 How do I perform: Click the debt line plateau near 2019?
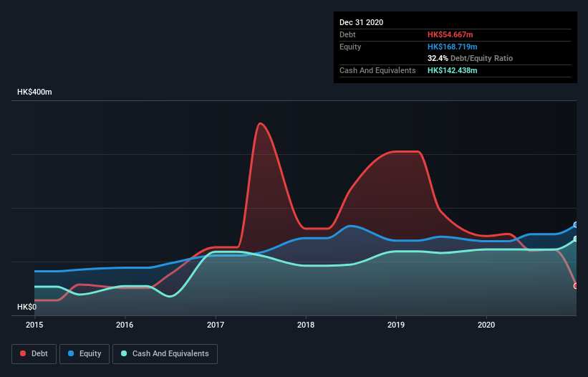[406, 151]
